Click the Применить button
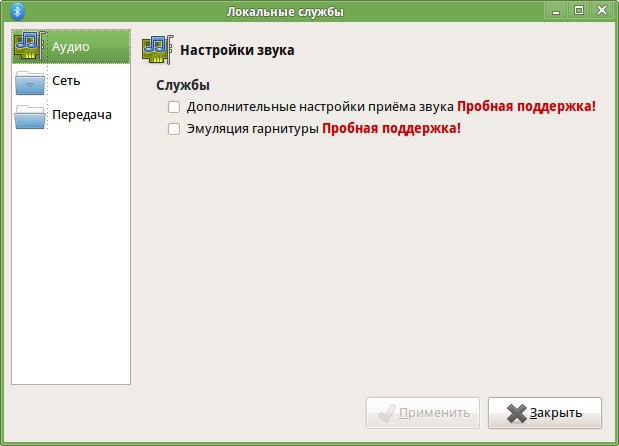 (x=423, y=413)
